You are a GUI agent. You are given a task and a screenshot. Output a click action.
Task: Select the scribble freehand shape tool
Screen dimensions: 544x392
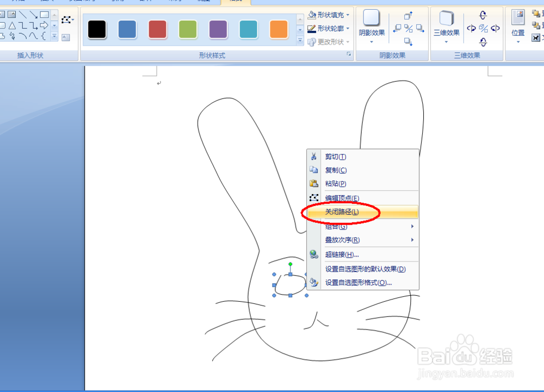12,36
